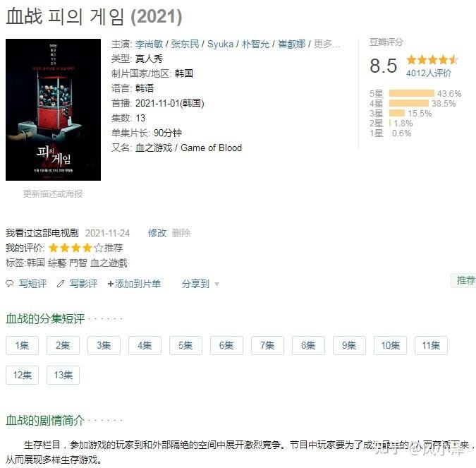Image resolution: width=476 pixels, height=468 pixels.
Task: Click the third star in 我的评价
Action: (76, 248)
